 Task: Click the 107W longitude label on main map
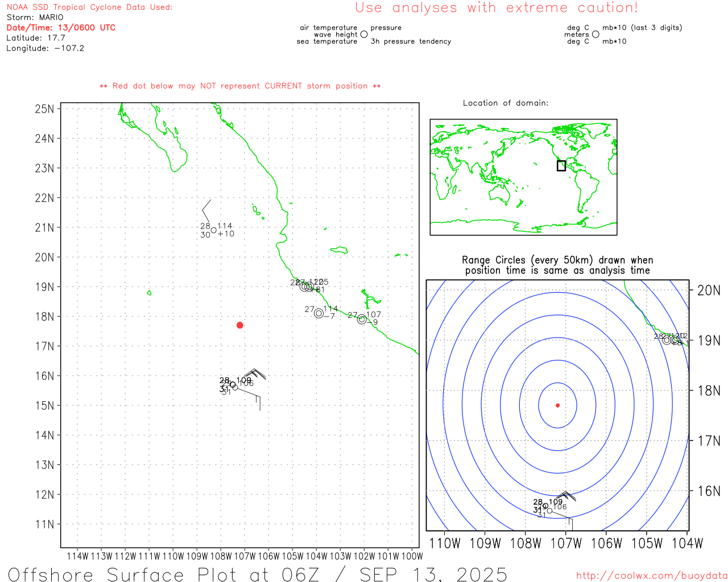coord(245,556)
